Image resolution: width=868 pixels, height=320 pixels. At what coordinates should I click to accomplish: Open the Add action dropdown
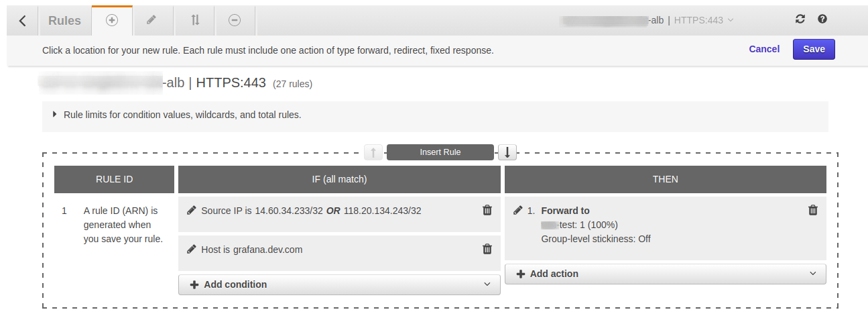point(665,274)
